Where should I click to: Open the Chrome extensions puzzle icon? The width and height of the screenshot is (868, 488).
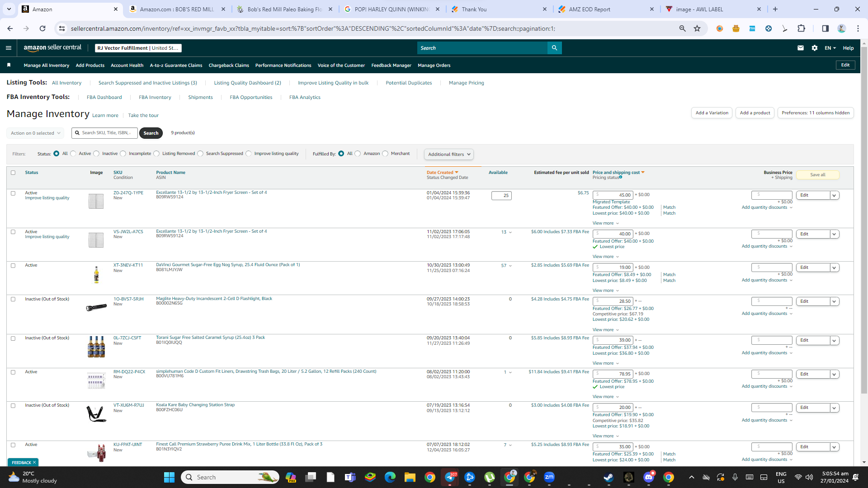click(x=801, y=28)
